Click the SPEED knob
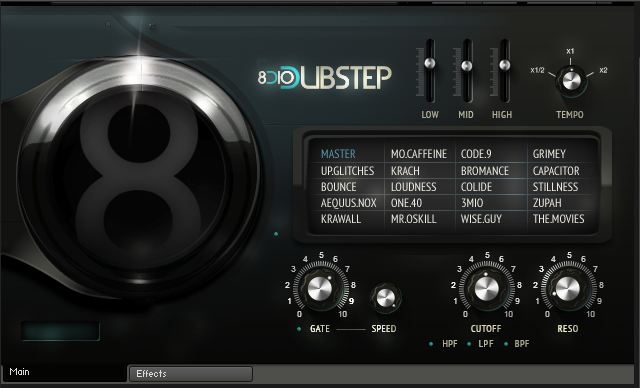This screenshot has height=388, width=640. (385, 297)
